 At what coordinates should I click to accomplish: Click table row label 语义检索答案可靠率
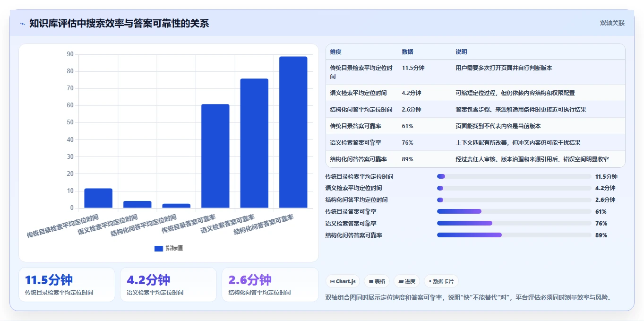click(x=355, y=142)
